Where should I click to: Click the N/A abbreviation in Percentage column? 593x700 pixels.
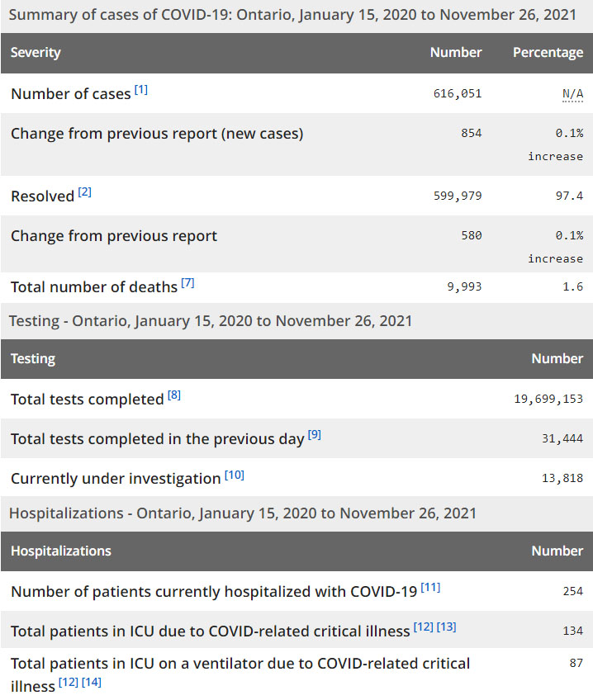tap(572, 94)
